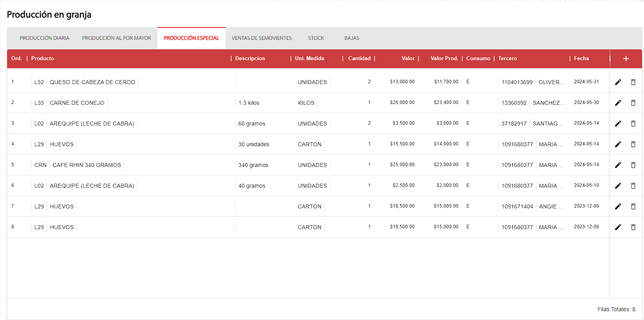Click unit cell KILOS
The height and width of the screenshot is (320, 644).
pyautogui.click(x=306, y=103)
